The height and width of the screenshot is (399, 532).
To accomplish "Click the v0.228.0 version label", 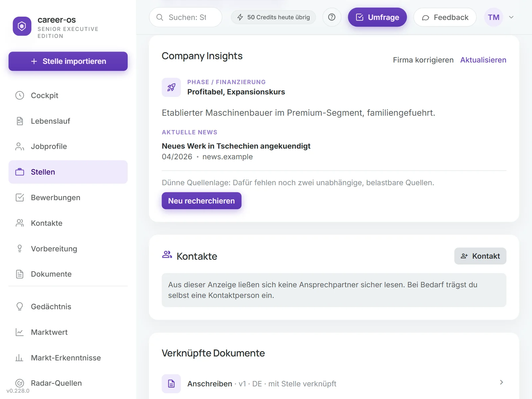I will tap(18, 391).
